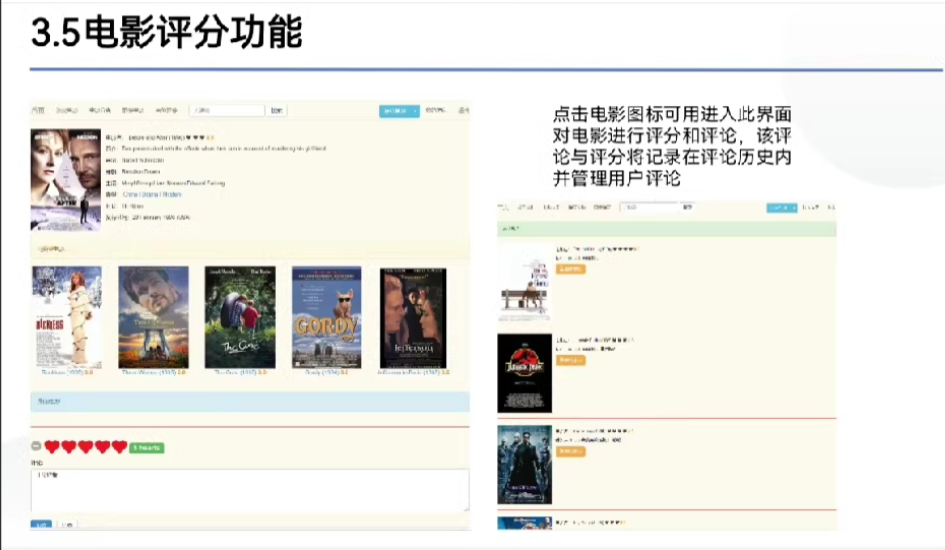
Task: Click the green '5 hearts' badge
Action: click(x=146, y=448)
